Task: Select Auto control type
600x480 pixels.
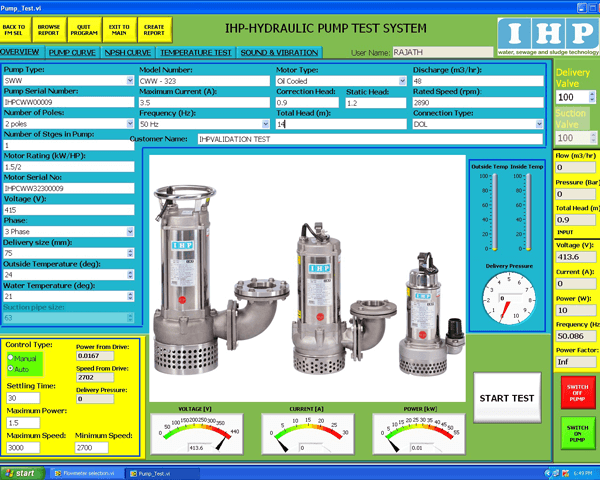Action: click(x=10, y=368)
